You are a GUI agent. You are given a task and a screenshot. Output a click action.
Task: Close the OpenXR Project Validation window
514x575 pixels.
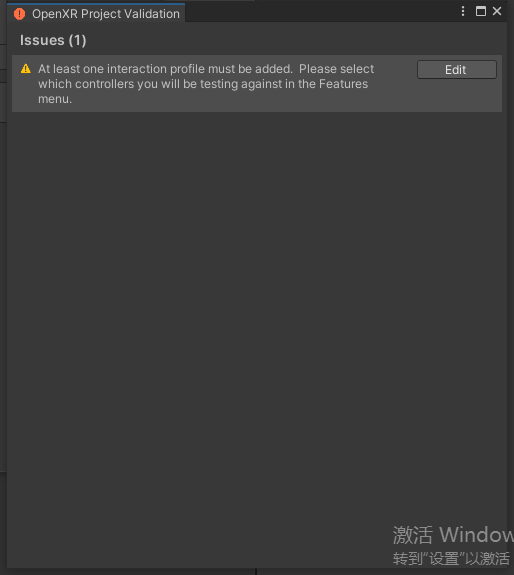click(497, 11)
